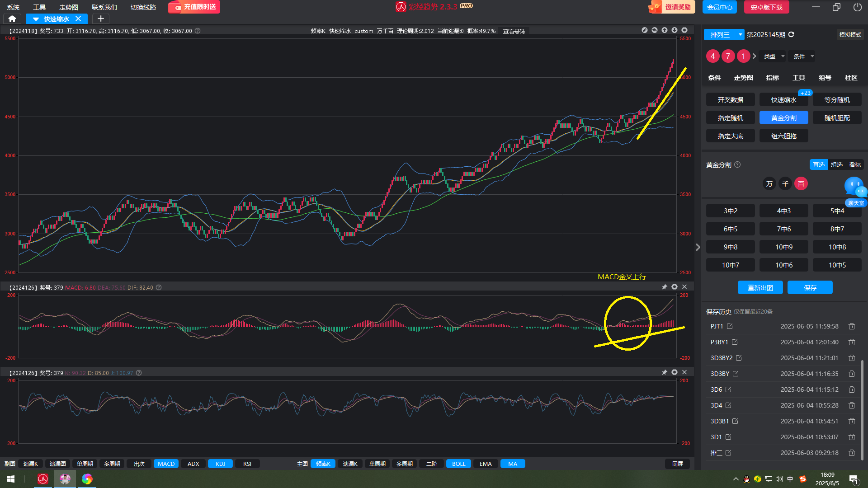Click the 安卓版下载 button
Image resolution: width=868 pixels, height=488 pixels.
[x=766, y=7]
